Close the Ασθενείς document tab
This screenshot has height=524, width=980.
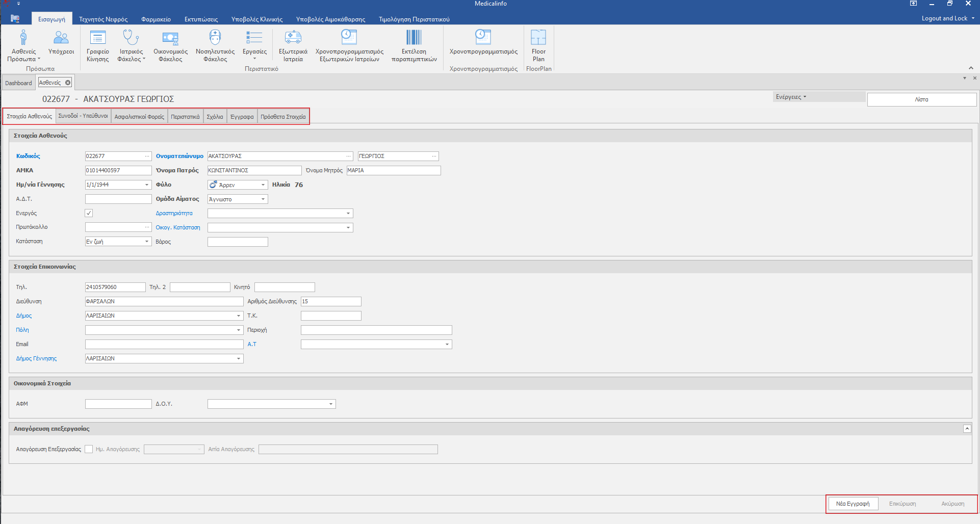(68, 83)
